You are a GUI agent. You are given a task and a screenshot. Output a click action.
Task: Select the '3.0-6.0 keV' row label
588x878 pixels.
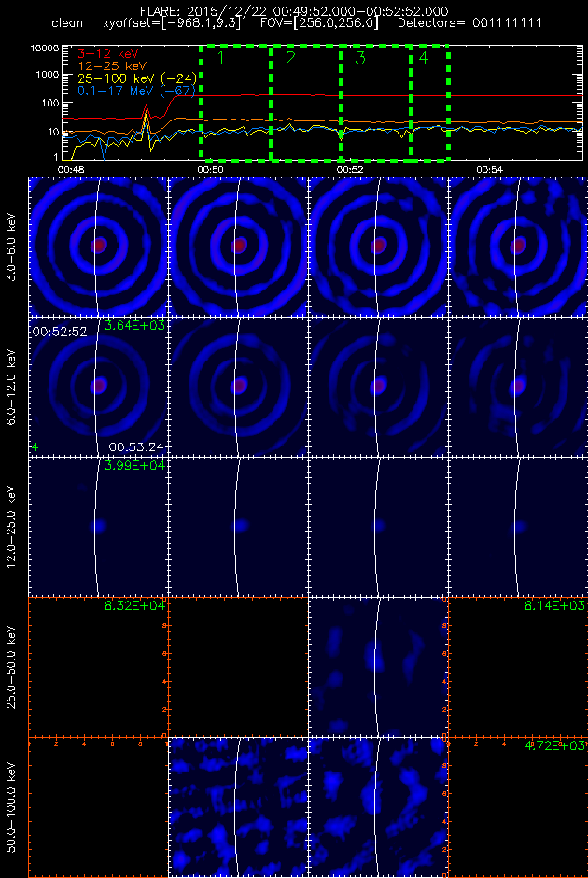(x=13, y=247)
